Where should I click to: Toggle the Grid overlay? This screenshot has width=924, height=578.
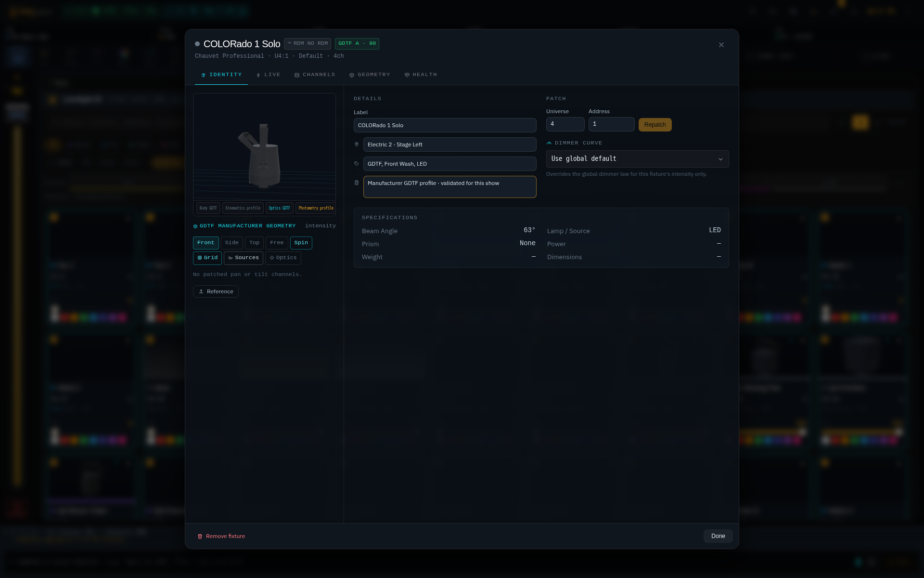pyautogui.click(x=207, y=258)
